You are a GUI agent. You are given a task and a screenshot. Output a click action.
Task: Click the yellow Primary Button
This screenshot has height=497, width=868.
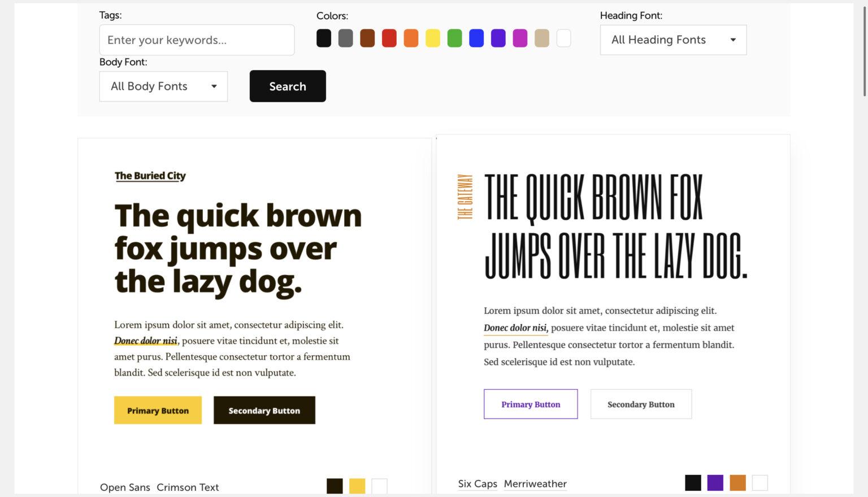point(158,411)
